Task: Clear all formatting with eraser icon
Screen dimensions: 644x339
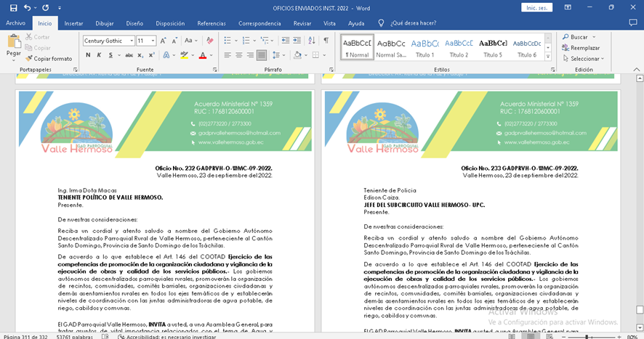Action: click(210, 41)
